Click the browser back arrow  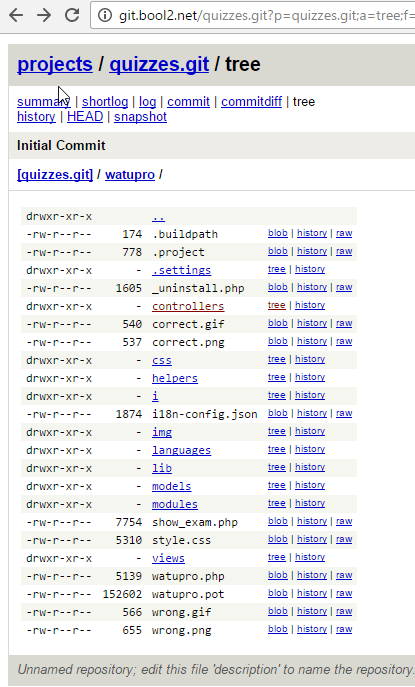(x=16, y=15)
